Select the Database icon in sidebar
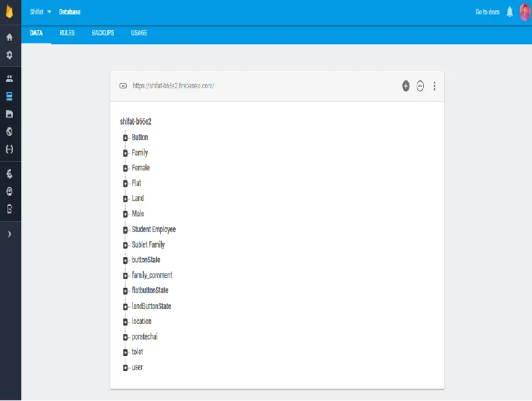532x401 pixels. (x=9, y=96)
